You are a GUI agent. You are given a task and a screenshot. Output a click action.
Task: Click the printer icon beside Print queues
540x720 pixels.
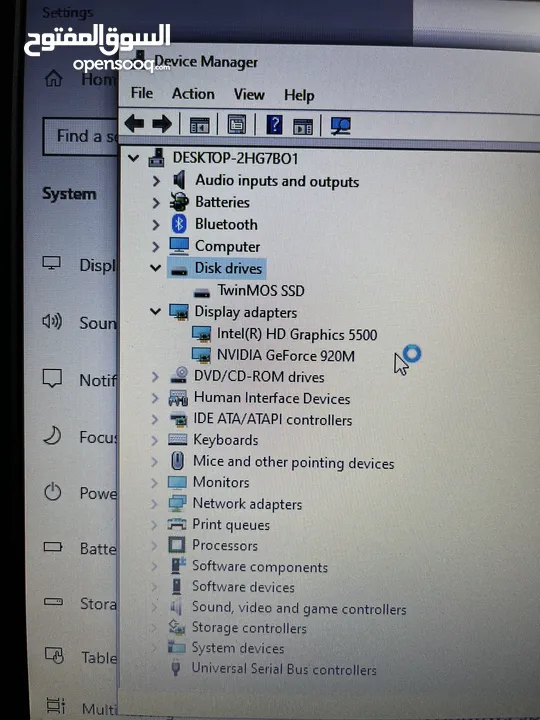click(177, 524)
